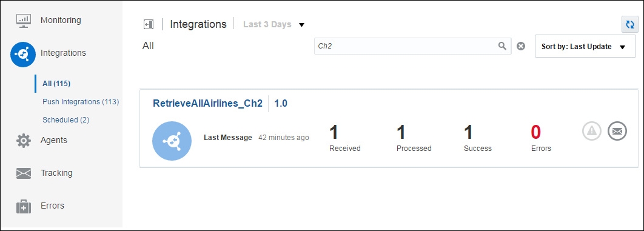Collapse the navigation pane toggle
Image resolution: width=644 pixels, height=231 pixels.
coord(149,24)
